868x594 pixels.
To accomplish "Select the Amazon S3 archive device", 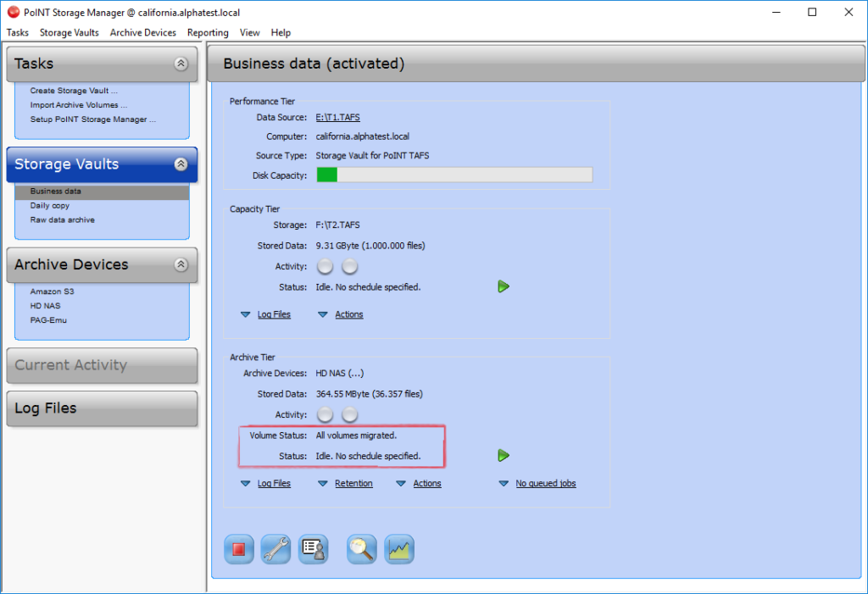I will 52,291.
